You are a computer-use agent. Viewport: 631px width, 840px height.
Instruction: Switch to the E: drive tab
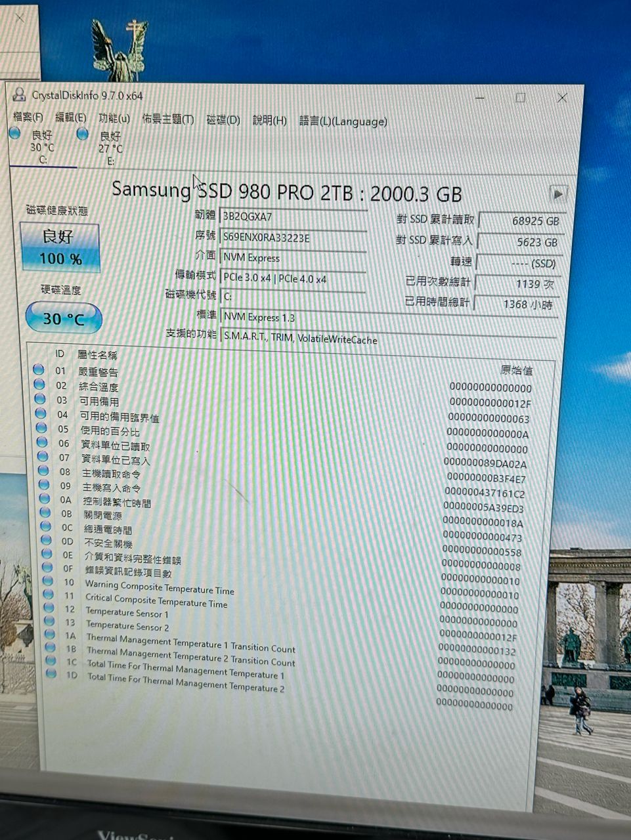click(x=109, y=148)
